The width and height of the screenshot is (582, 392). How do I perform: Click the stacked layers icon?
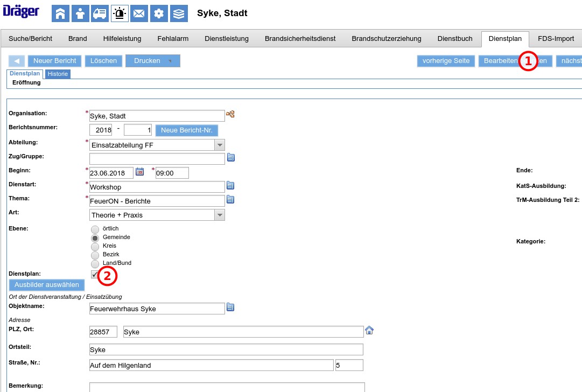click(x=179, y=13)
